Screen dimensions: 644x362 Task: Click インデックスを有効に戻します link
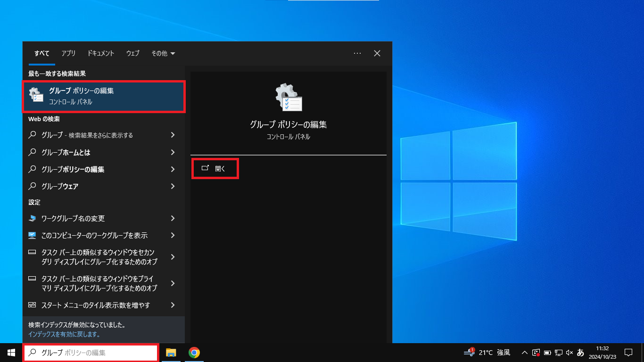tap(64, 334)
